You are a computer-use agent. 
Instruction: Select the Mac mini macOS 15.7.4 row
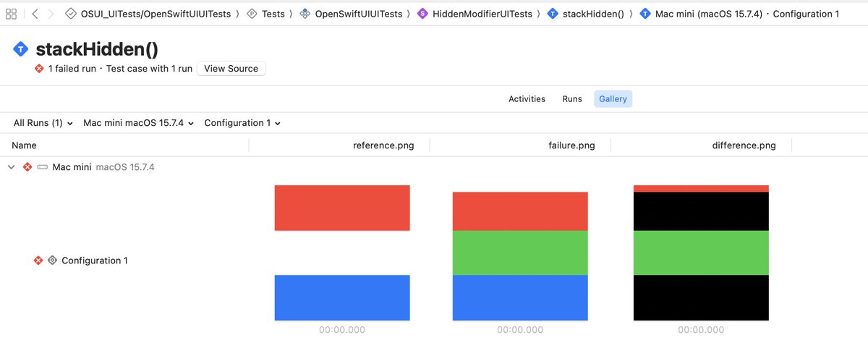point(434,167)
